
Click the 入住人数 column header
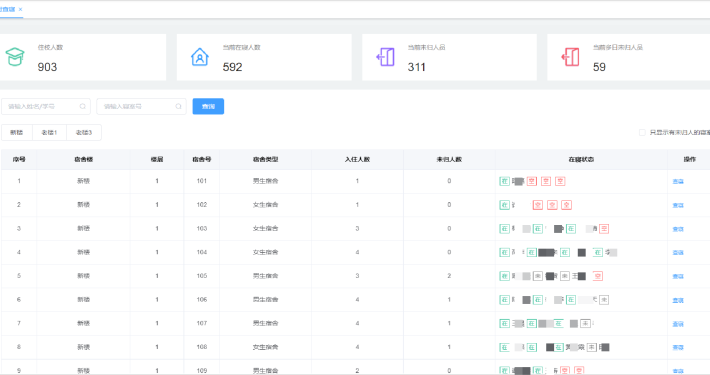click(x=357, y=159)
